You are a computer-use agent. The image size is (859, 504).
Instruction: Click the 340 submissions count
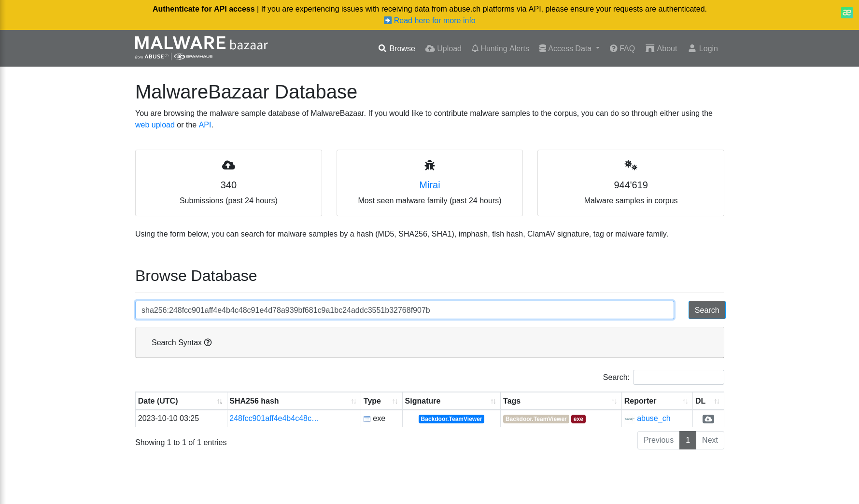point(228,185)
